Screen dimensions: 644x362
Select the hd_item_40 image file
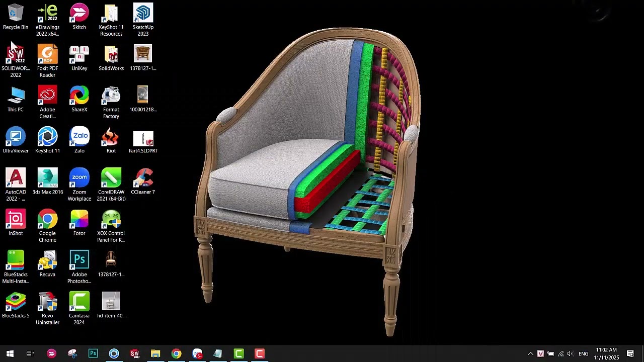(x=111, y=306)
